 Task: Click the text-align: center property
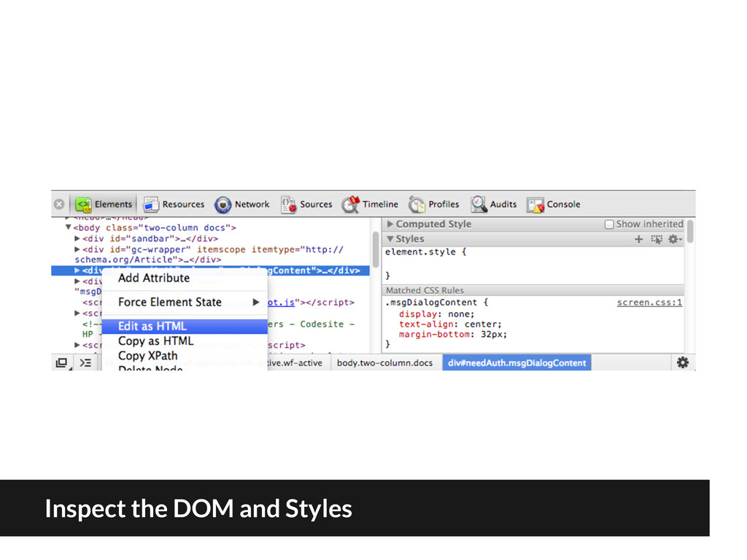tap(450, 324)
